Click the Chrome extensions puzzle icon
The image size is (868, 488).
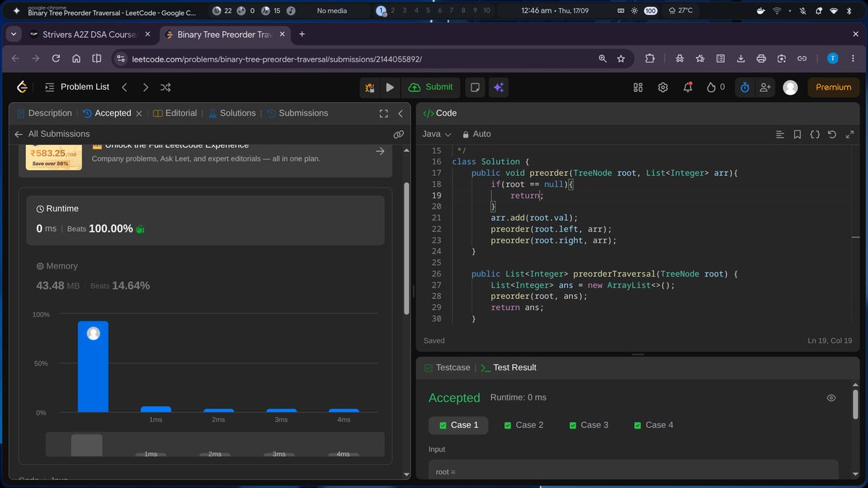pyautogui.click(x=650, y=59)
